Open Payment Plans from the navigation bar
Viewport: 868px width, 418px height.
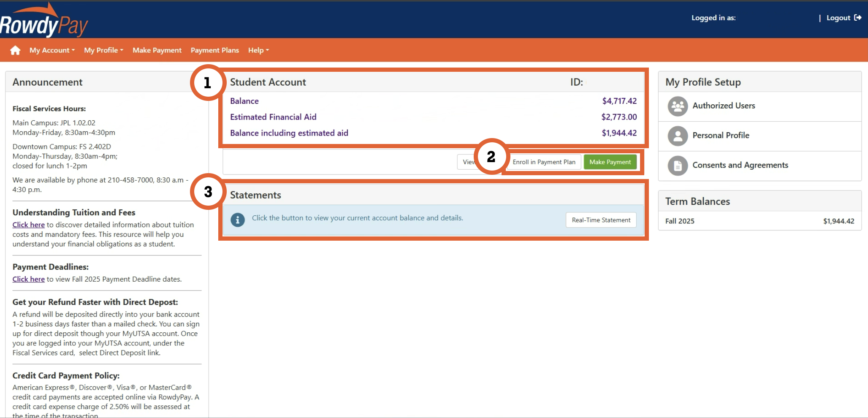[x=214, y=50]
